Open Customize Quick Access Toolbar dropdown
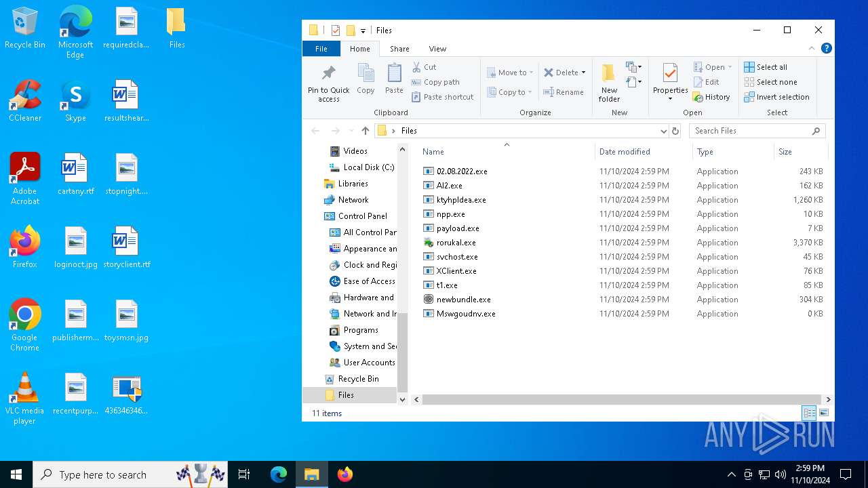The image size is (868, 488). pyautogui.click(x=363, y=30)
